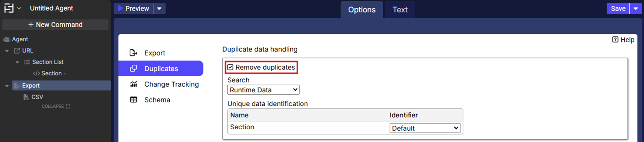Viewport: 644px width, 142px height.
Task: Open Change Tracking settings
Action: click(171, 84)
